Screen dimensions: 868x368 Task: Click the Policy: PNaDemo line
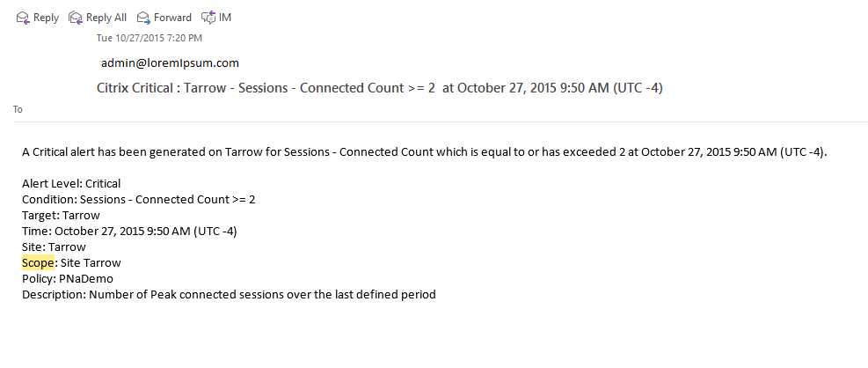click(68, 278)
